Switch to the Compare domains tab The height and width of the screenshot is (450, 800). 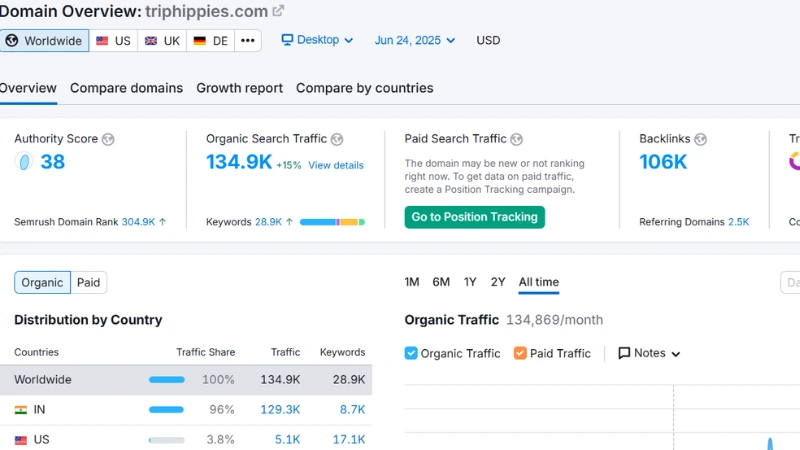[127, 88]
